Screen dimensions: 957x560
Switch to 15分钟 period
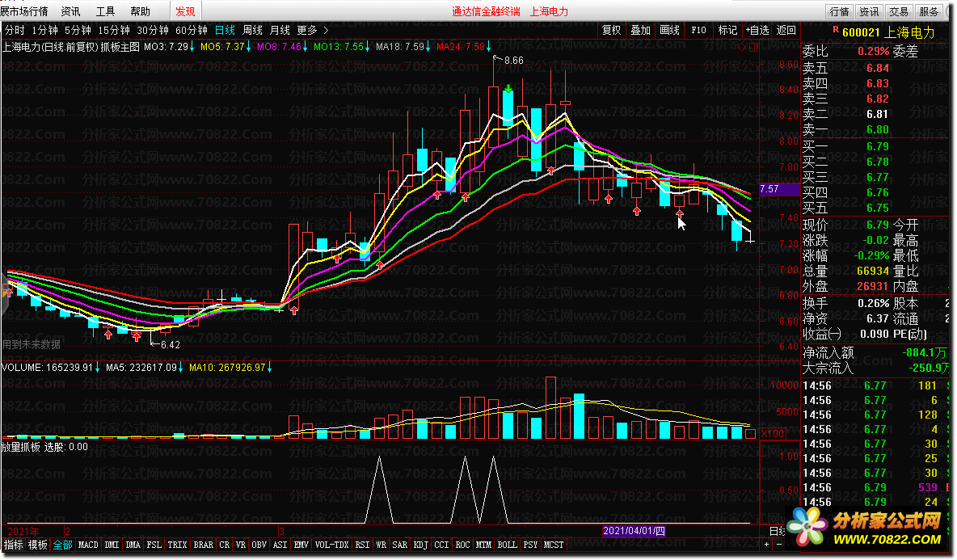pos(113,30)
